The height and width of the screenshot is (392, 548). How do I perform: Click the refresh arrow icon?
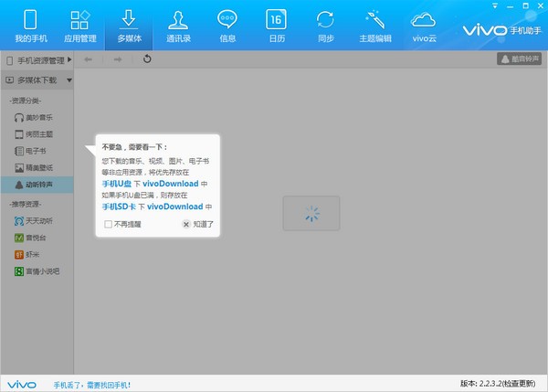pos(147,59)
